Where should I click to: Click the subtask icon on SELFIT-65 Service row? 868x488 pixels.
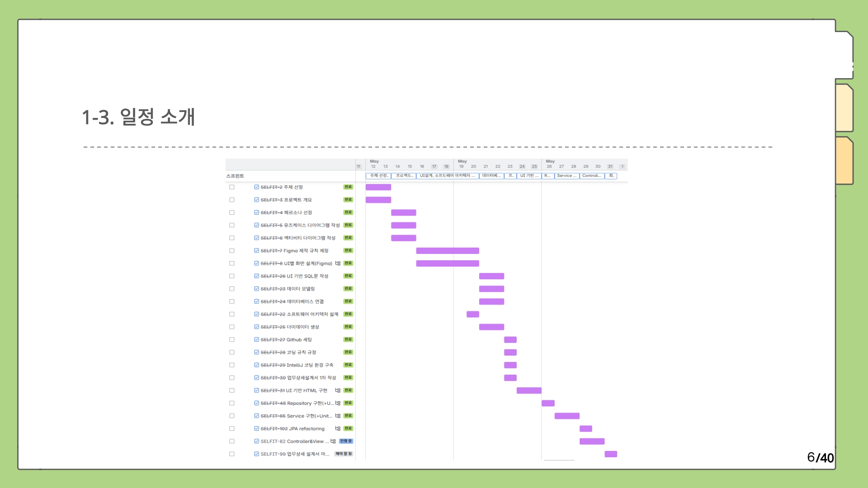[x=338, y=416]
